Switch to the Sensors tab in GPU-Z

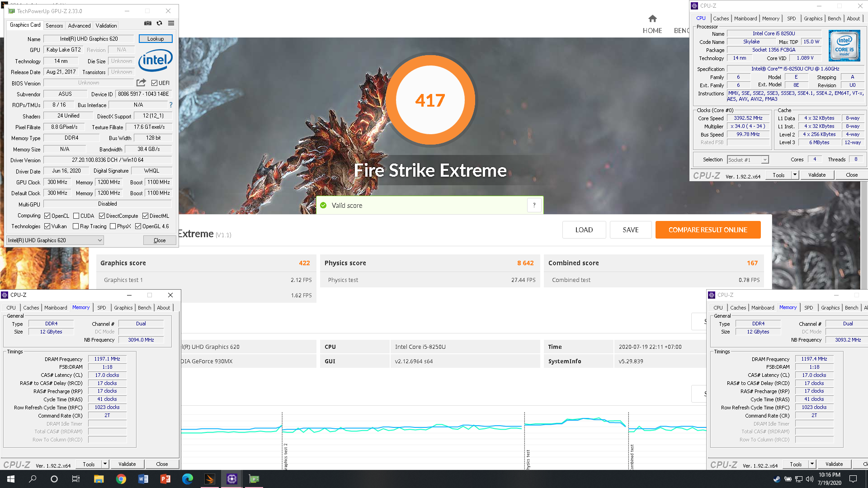click(54, 26)
